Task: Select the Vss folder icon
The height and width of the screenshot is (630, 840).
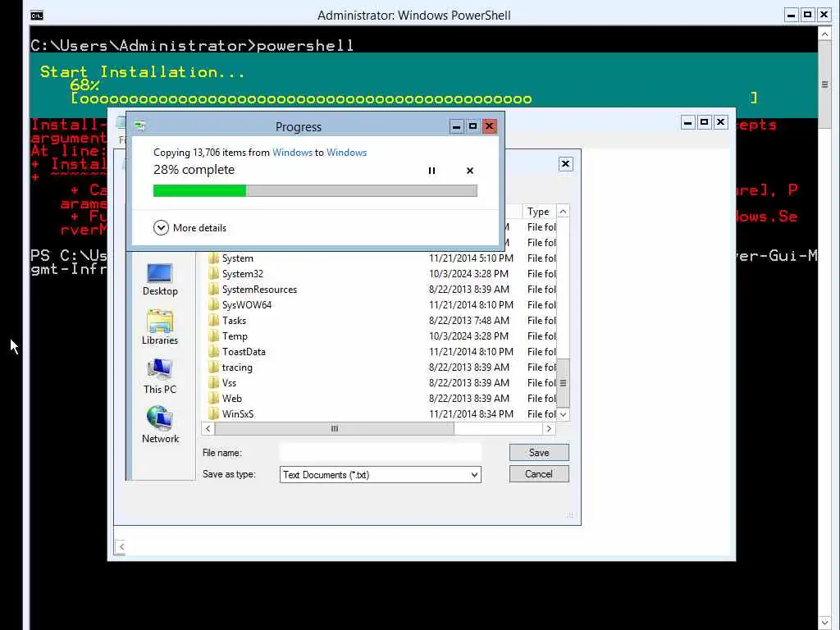Action: tap(214, 382)
